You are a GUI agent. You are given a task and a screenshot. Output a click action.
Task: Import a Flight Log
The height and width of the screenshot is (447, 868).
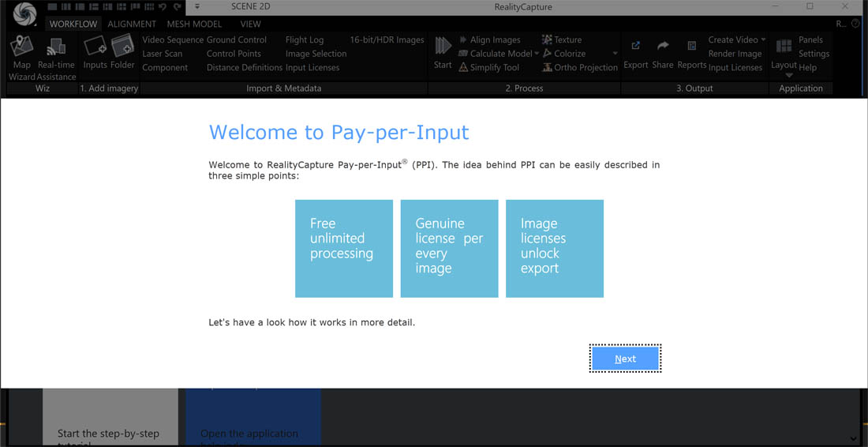click(305, 39)
